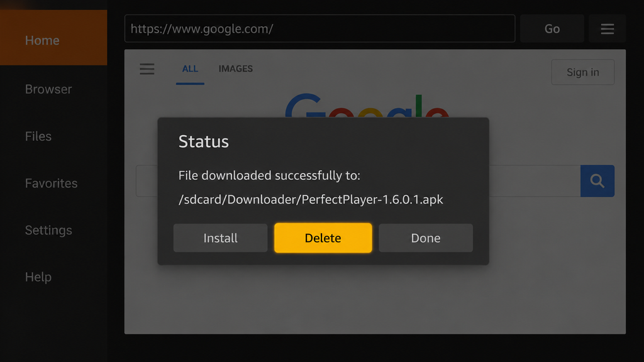Click the Go button beside URL bar
This screenshot has height=362, width=644.
click(552, 28)
